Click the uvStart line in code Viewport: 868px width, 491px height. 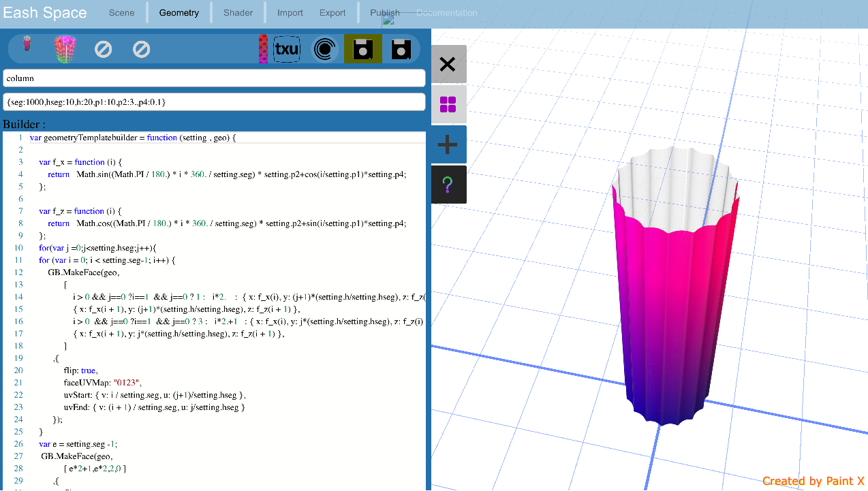155,395
